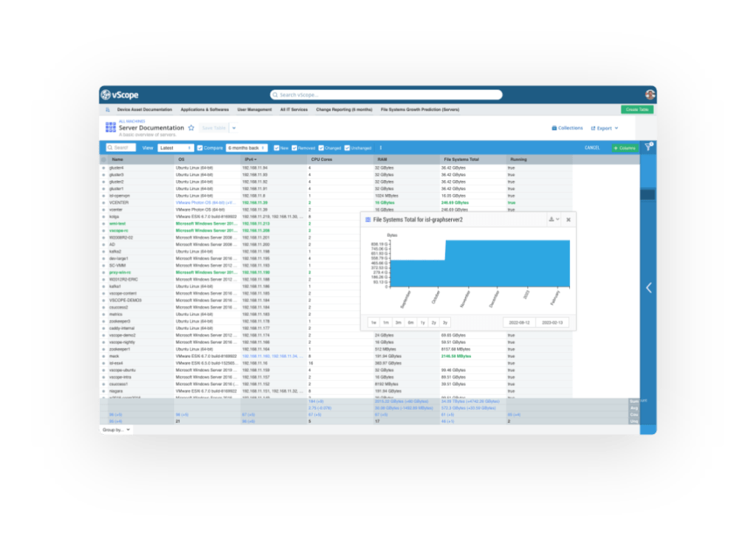756x547 pixels.
Task: Open the filter funnel icon
Action: 648,147
